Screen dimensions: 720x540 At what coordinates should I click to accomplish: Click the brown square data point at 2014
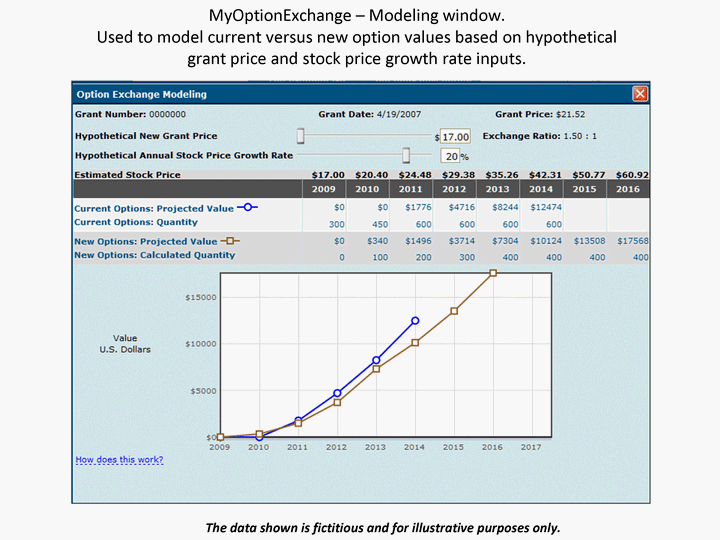(415, 343)
